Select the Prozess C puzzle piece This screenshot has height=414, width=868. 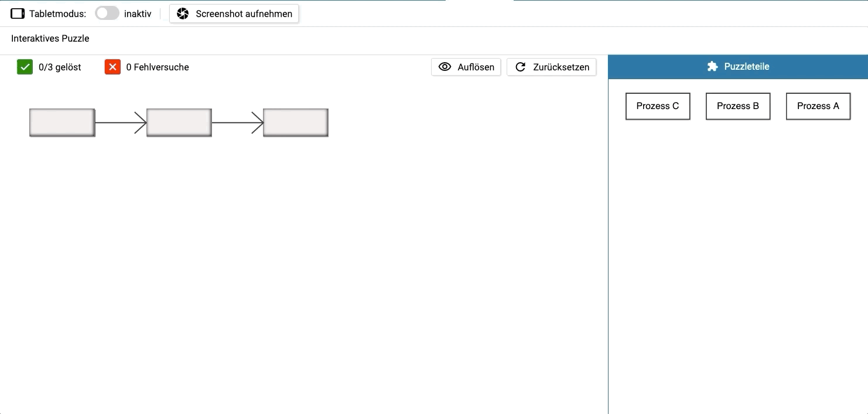(658, 106)
